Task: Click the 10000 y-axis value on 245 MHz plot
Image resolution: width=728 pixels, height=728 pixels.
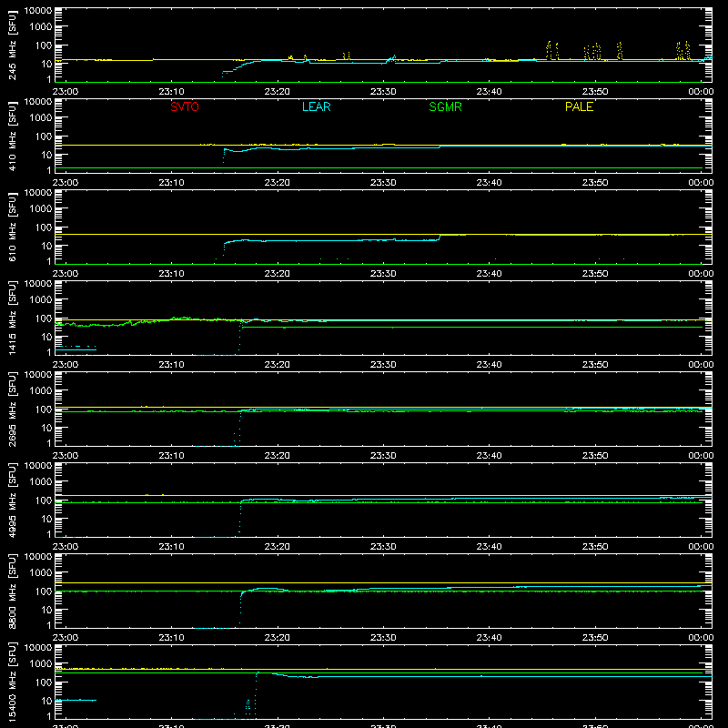Action: pyautogui.click(x=38, y=11)
